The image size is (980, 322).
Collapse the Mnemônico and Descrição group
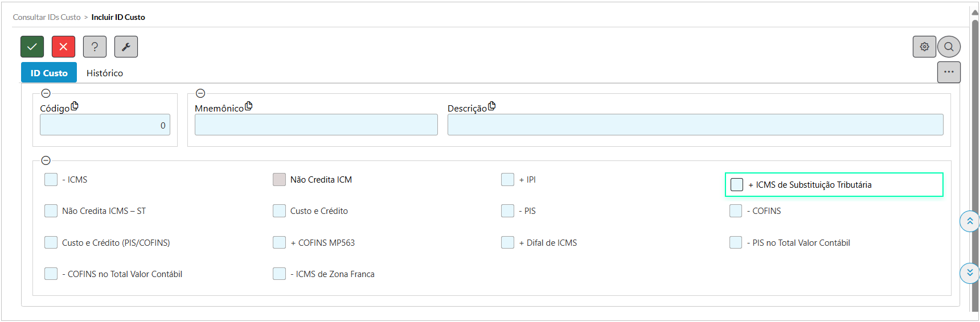tap(200, 93)
